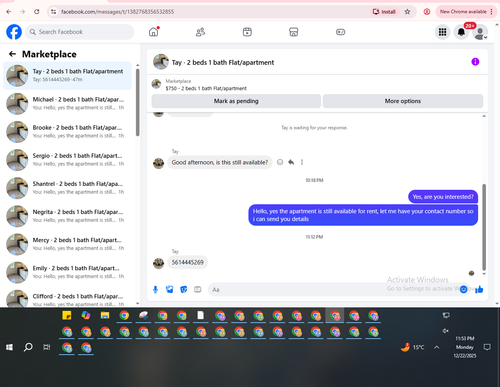
Task: Reload the page
Action: click(37, 12)
